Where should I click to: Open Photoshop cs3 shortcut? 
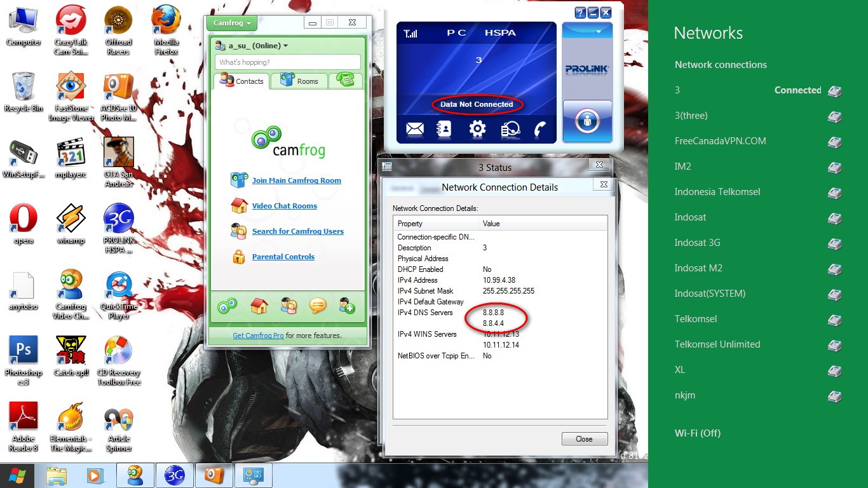click(x=24, y=360)
